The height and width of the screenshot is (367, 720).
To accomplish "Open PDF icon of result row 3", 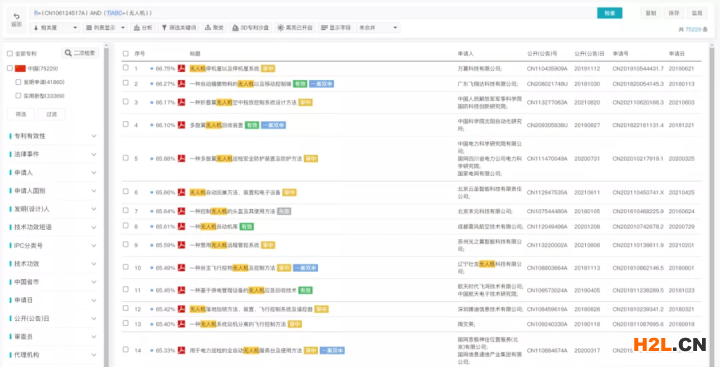I will 181,102.
